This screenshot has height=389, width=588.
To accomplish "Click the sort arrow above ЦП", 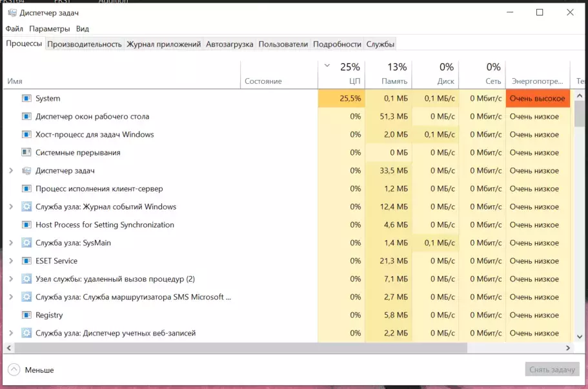I will coord(327,66).
